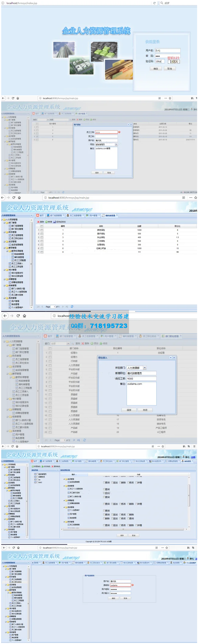The width and height of the screenshot is (198, 644).
Task: Toggle header select-all checkbox in welfare table
Action: point(42,226)
